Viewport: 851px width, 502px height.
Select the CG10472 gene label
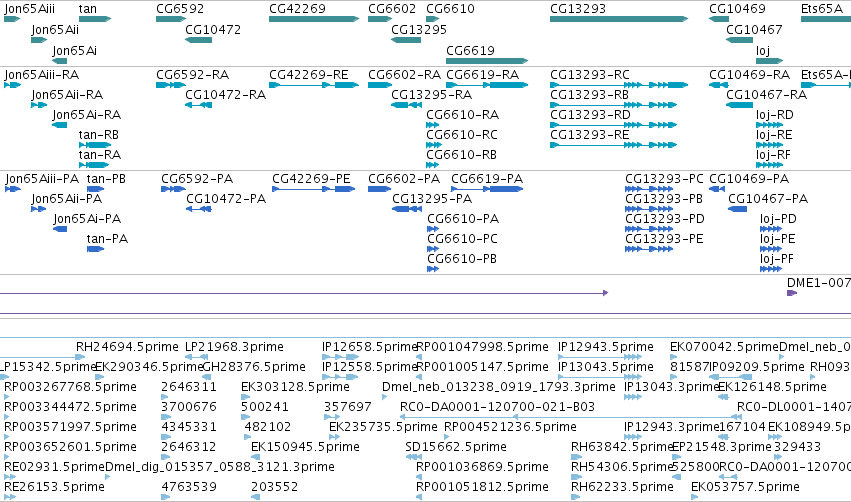click(x=213, y=30)
